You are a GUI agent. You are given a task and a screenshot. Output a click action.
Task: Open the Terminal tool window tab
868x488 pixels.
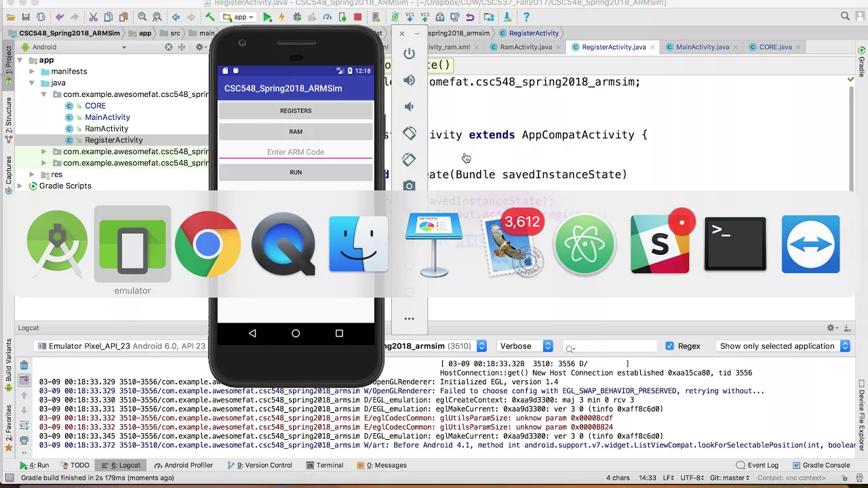pyautogui.click(x=325, y=465)
